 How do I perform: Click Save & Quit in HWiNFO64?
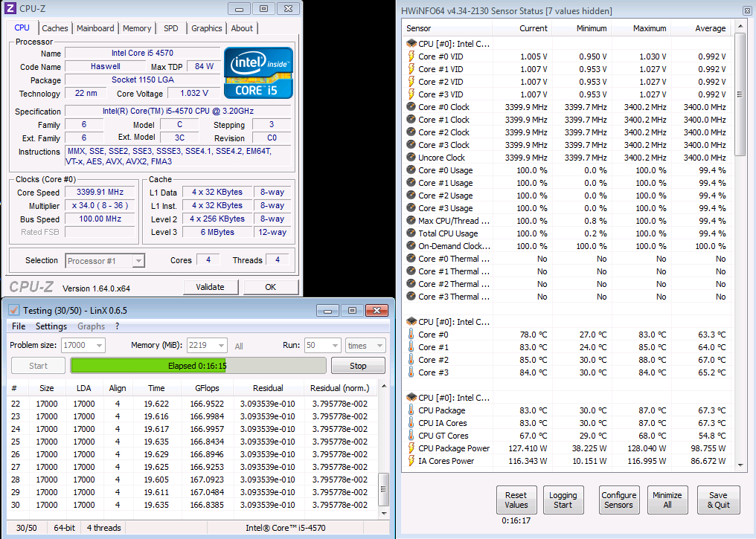tap(718, 500)
